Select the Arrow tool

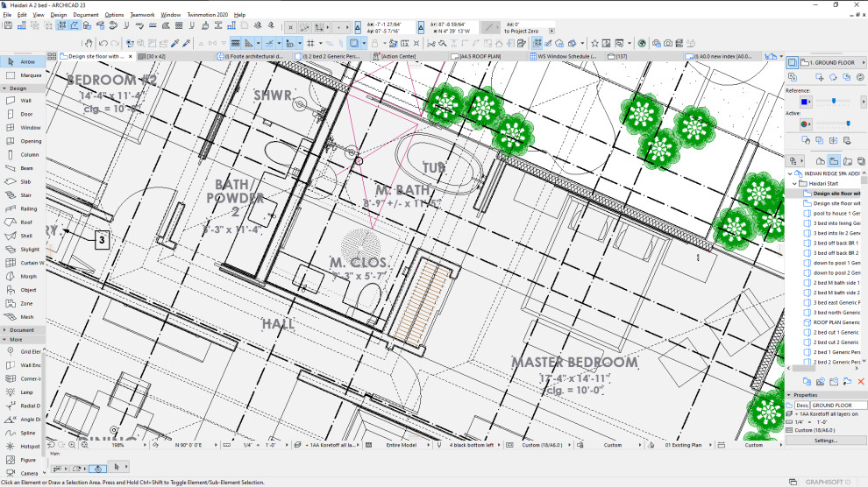(x=22, y=62)
